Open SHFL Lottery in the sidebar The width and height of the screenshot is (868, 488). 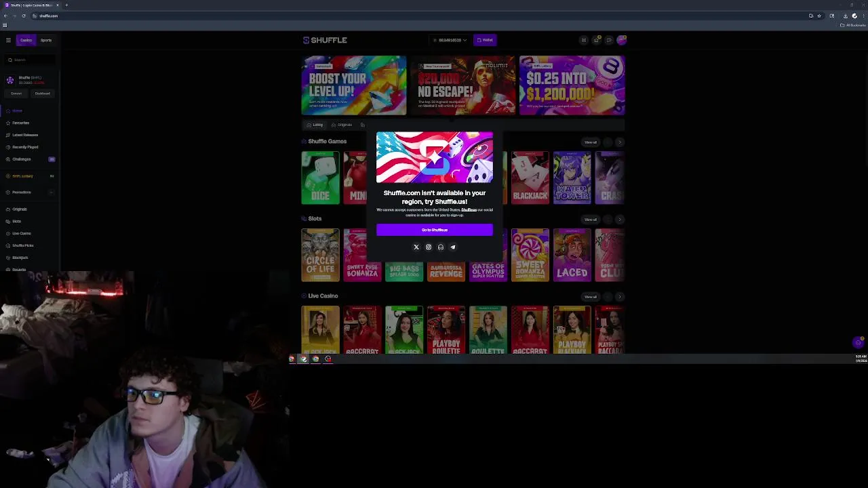click(x=22, y=176)
